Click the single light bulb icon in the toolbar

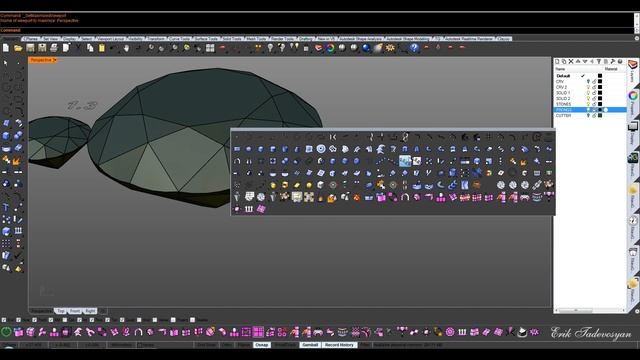[x=270, y=48]
